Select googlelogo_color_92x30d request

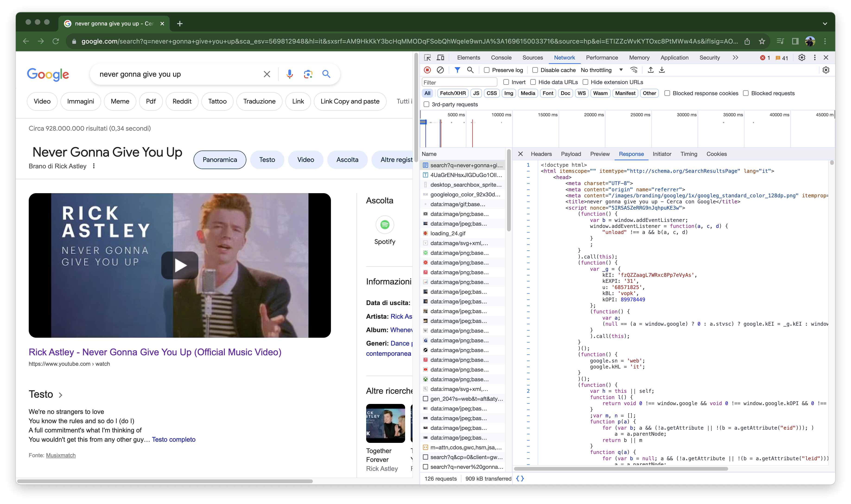click(463, 195)
